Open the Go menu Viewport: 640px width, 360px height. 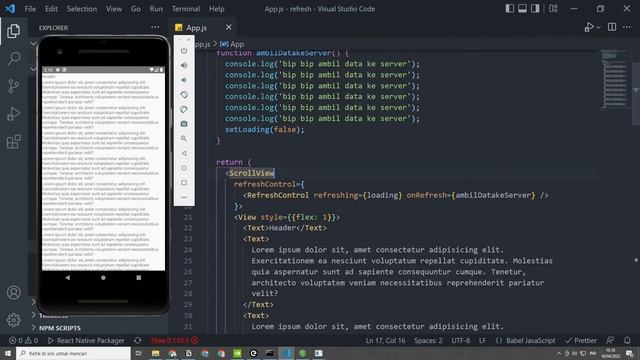coord(136,9)
